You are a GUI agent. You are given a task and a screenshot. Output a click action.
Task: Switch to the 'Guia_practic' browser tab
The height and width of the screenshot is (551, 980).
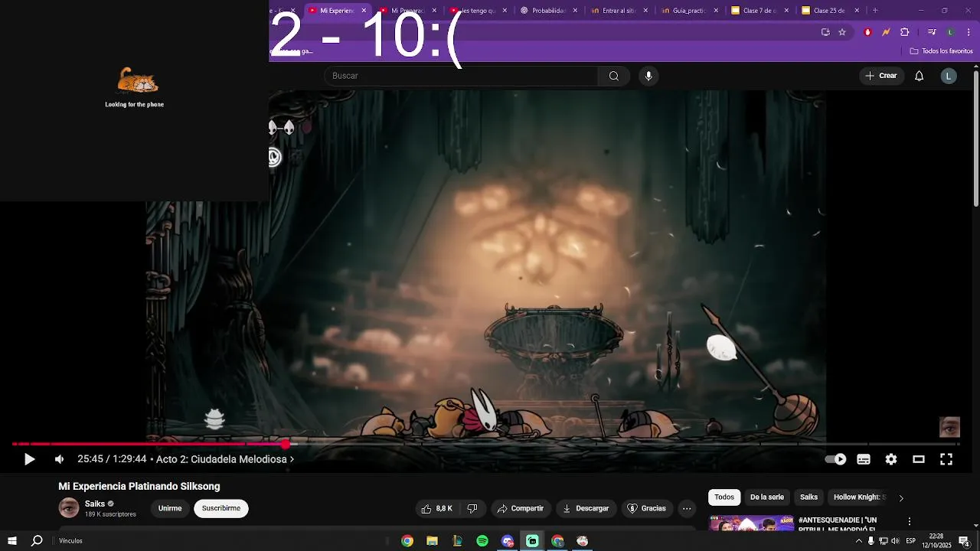pyautogui.click(x=688, y=11)
